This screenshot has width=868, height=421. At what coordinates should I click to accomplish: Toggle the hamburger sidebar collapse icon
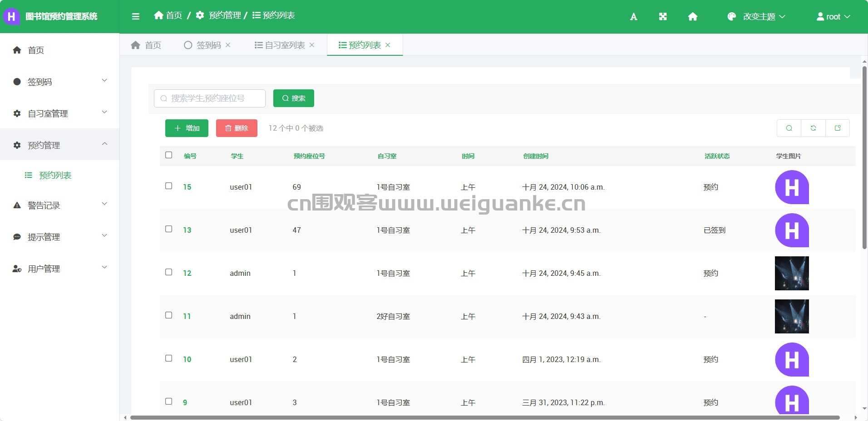[x=135, y=16]
